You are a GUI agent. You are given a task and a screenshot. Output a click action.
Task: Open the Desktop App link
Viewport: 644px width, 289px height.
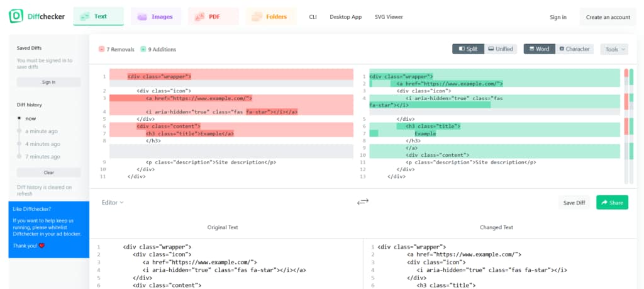tap(346, 17)
